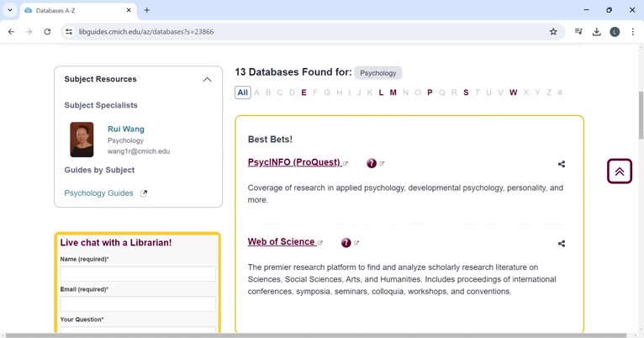Viewport: 644px width, 338px height.
Task: Click the Psychology subject filter tag
Action: tap(377, 73)
